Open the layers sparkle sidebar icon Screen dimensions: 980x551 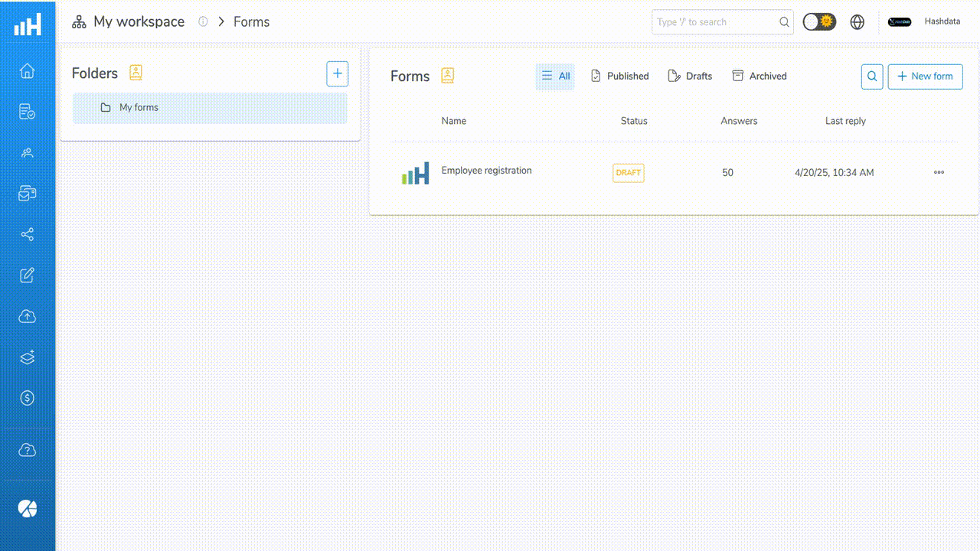(x=28, y=357)
